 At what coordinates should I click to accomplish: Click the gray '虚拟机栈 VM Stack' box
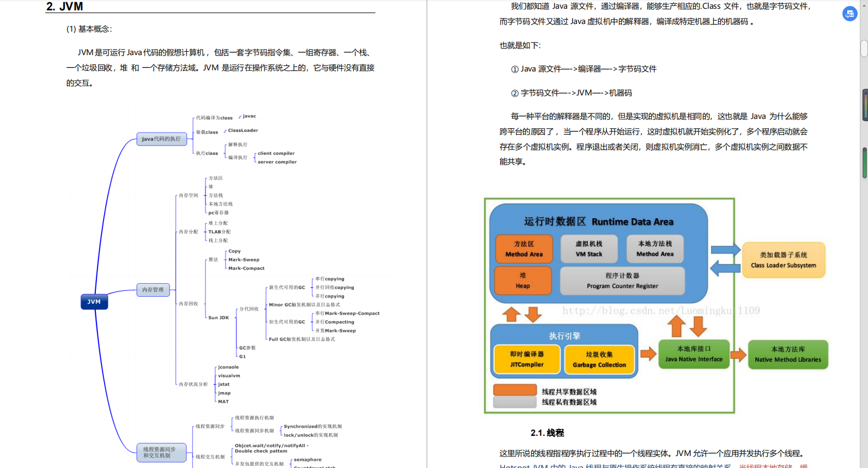point(589,249)
